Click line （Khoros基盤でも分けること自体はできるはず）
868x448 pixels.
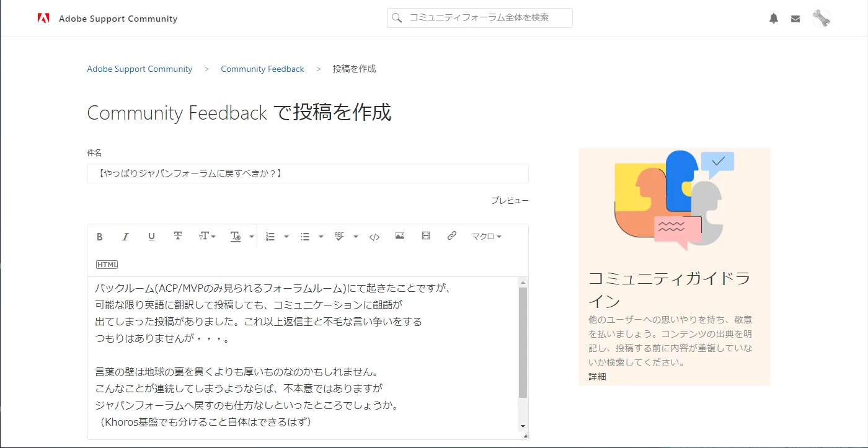(x=206, y=423)
